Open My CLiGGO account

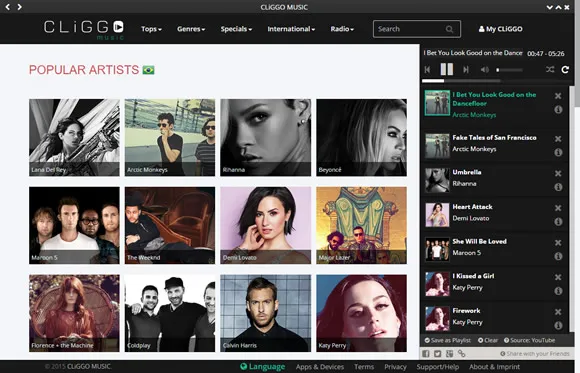500,29
